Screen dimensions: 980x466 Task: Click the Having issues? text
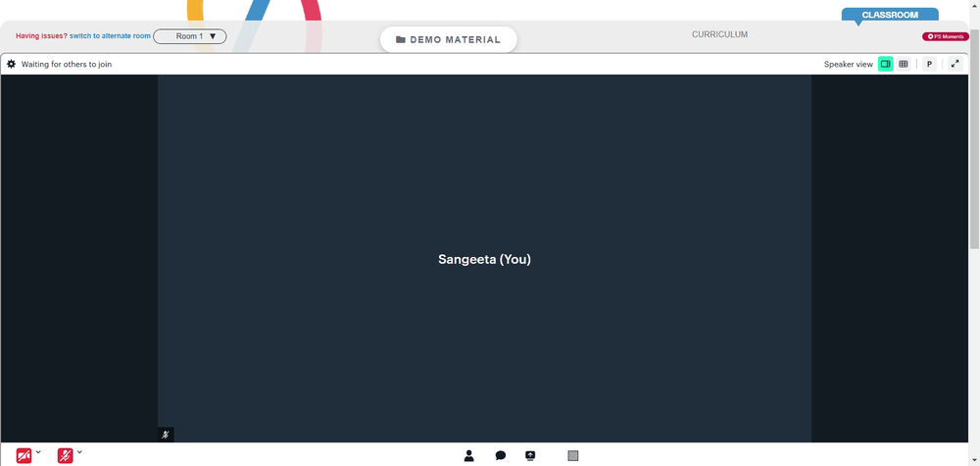point(41,36)
